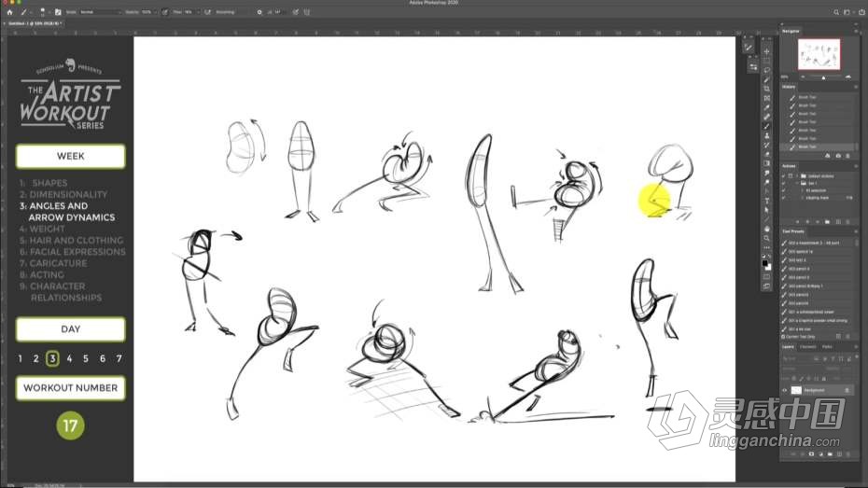Image resolution: width=868 pixels, height=488 pixels.
Task: Click the Home icon in options bar
Action: (x=9, y=12)
